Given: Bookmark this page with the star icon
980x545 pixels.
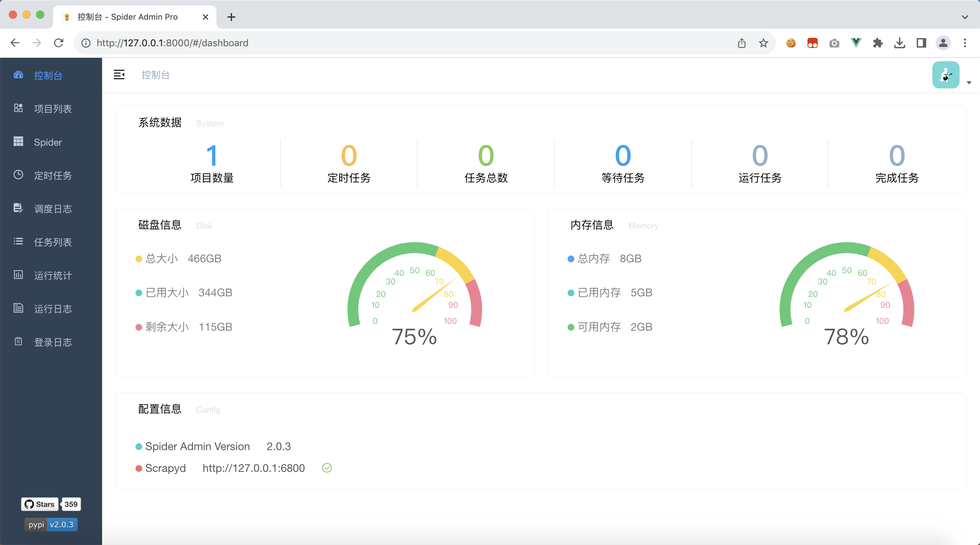Looking at the screenshot, I should pyautogui.click(x=763, y=43).
